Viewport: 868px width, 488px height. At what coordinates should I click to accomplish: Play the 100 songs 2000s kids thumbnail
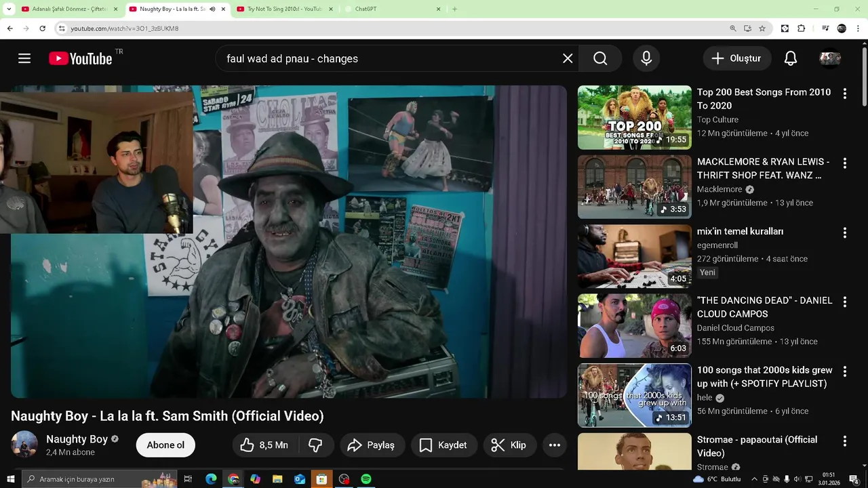[635, 395]
